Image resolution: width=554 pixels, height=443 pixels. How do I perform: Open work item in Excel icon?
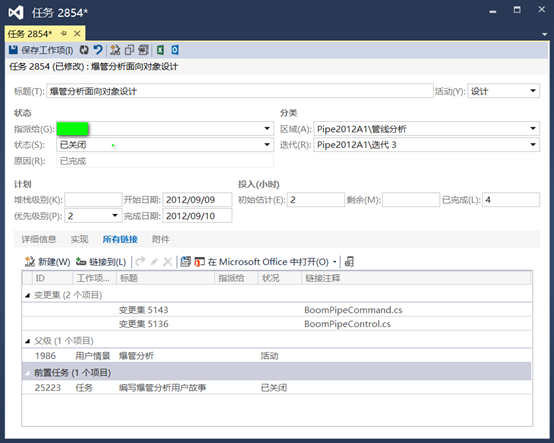[x=160, y=50]
